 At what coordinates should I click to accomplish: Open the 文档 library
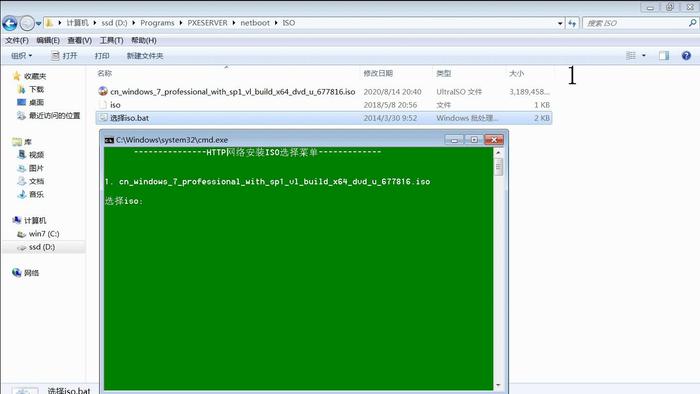point(36,181)
